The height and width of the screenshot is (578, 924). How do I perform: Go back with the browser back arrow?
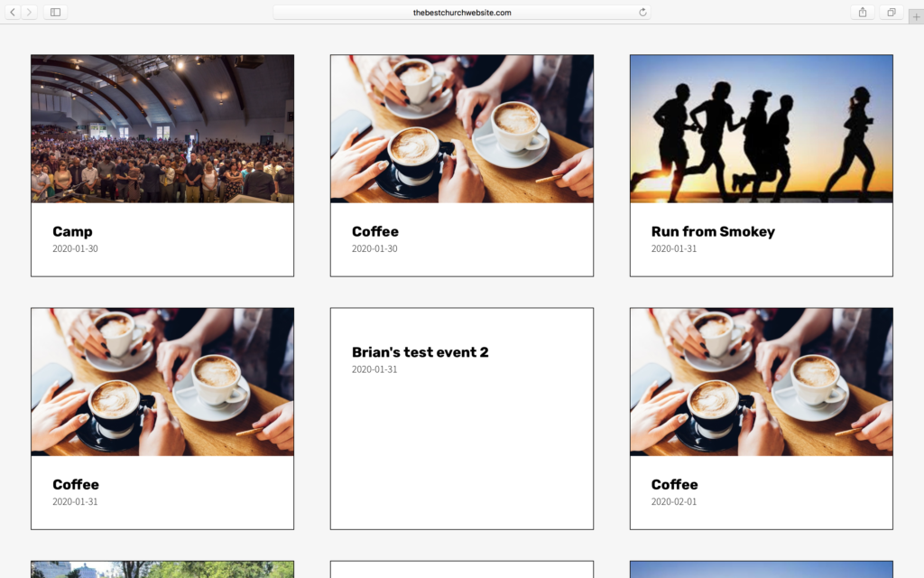(13, 12)
